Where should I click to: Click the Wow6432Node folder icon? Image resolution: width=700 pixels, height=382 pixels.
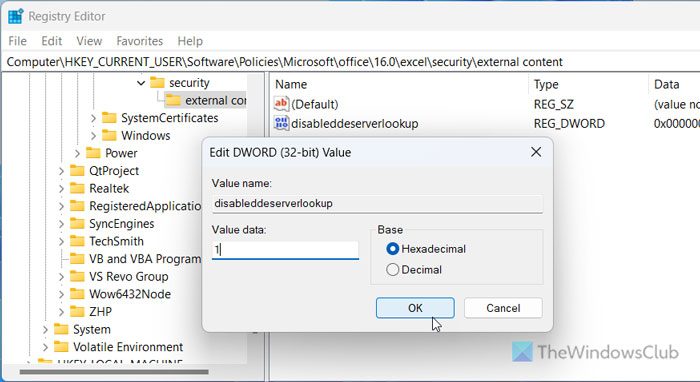click(77, 294)
